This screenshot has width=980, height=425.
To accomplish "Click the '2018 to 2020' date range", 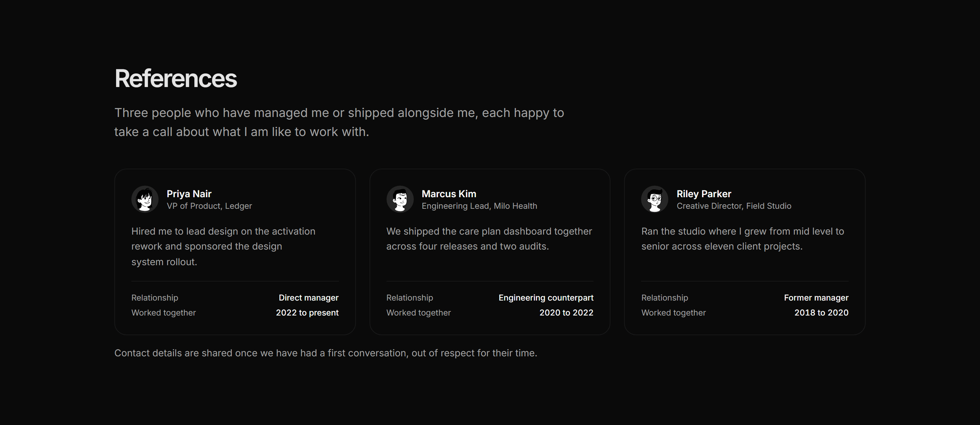I will (821, 312).
